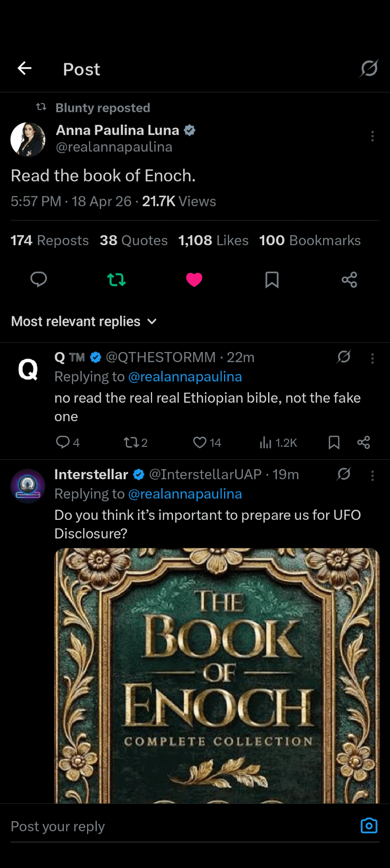
Task: Unlike the main post with pink heart
Action: tap(194, 280)
